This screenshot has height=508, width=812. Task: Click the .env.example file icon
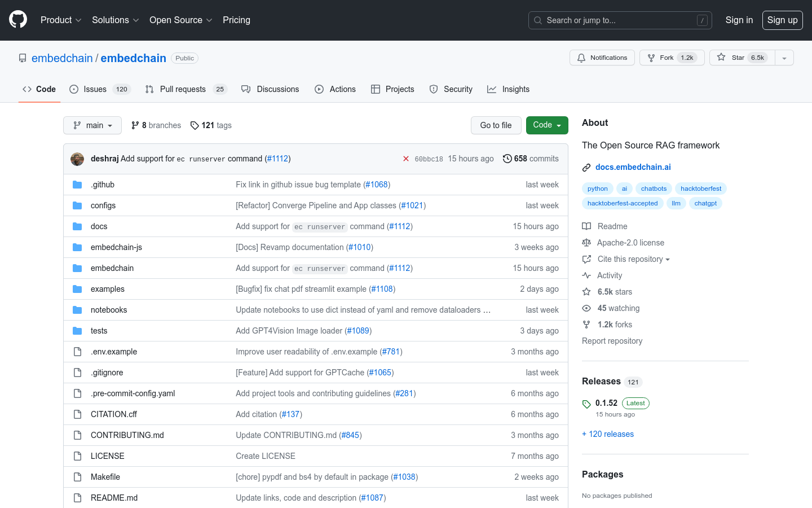tap(77, 352)
